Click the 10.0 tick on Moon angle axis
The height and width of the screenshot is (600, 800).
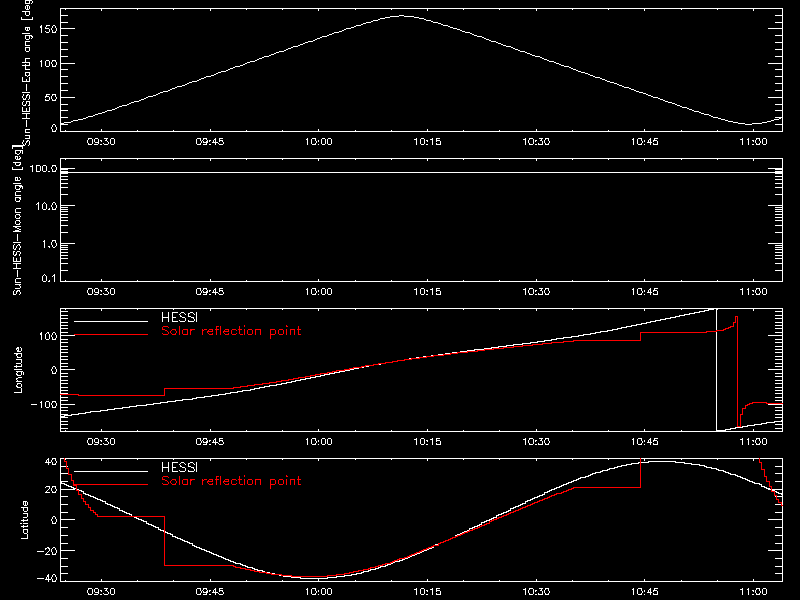coord(46,206)
